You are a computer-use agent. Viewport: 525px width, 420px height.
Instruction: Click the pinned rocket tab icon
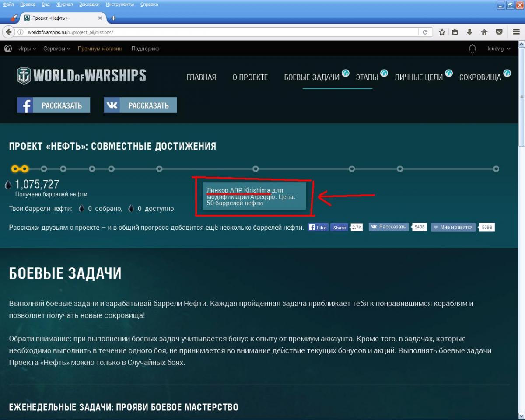[14, 18]
